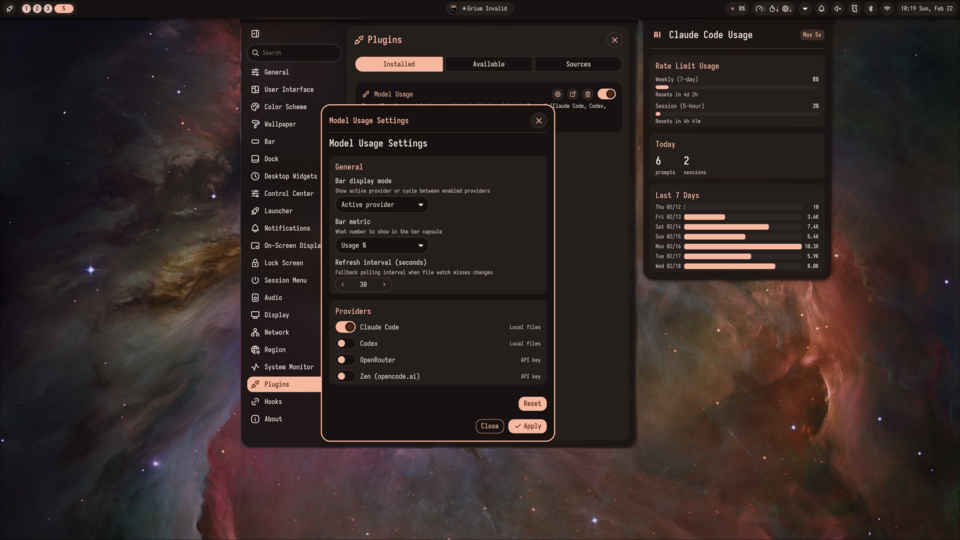Click Model Usage plugin open-external icon
Screen dimensions: 960x540
pos(572,94)
